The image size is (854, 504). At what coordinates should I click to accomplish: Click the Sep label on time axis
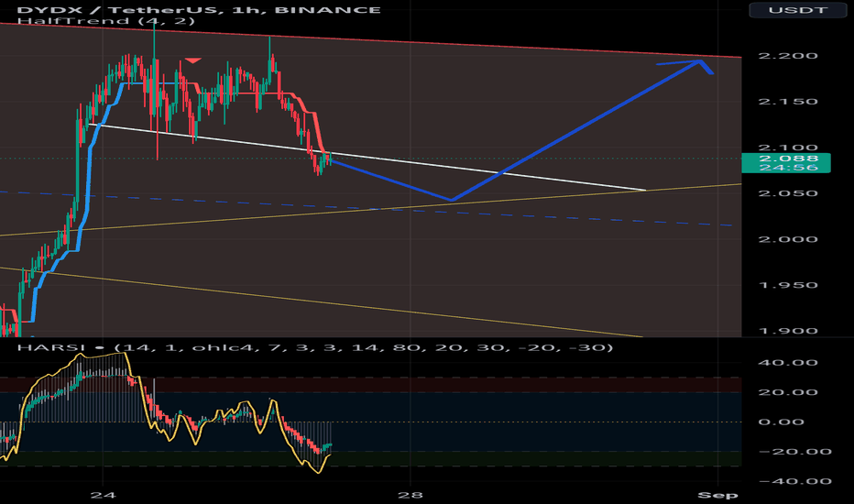tap(717, 495)
